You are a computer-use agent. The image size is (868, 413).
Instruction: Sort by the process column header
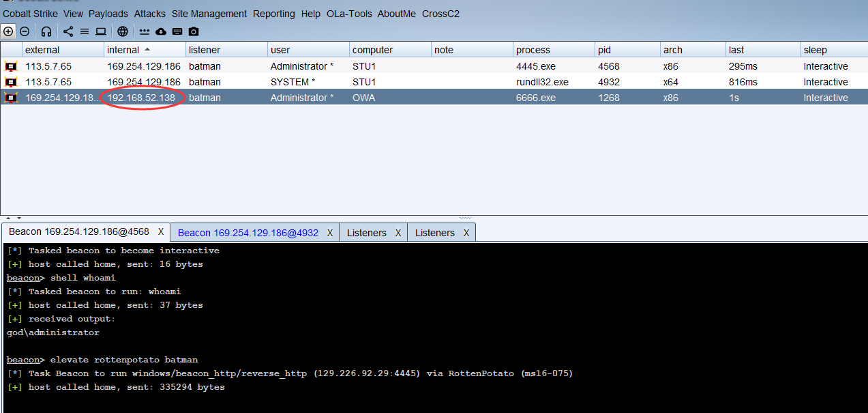coord(554,50)
